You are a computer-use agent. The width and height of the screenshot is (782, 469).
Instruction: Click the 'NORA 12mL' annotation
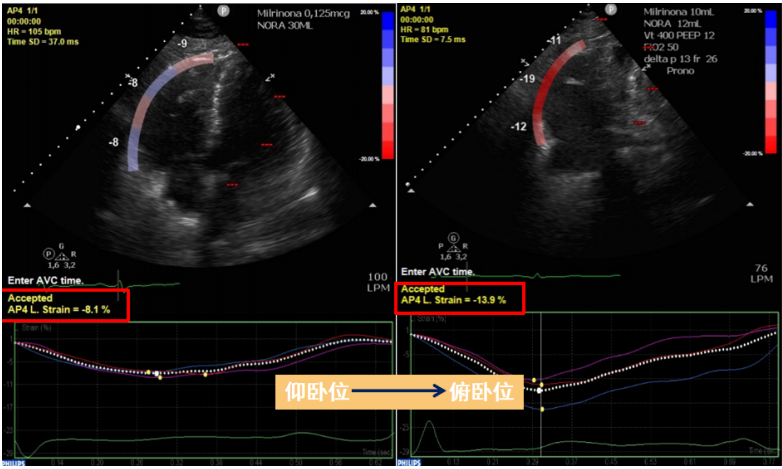672,24
